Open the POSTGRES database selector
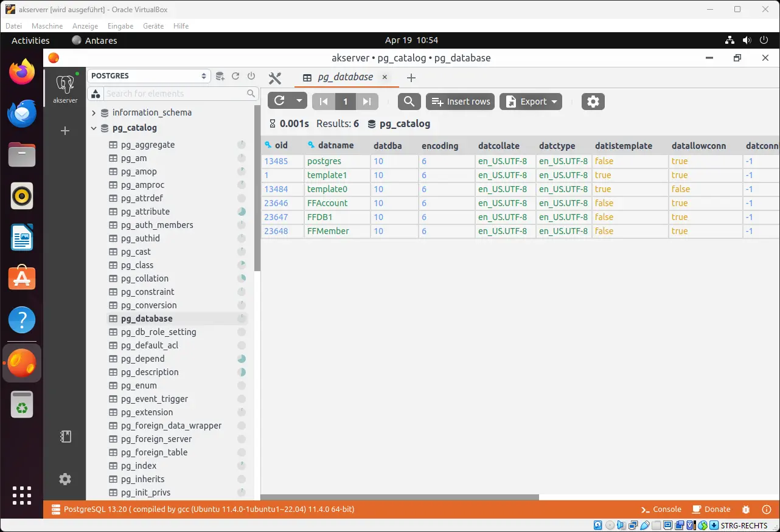780x532 pixels. pos(149,76)
